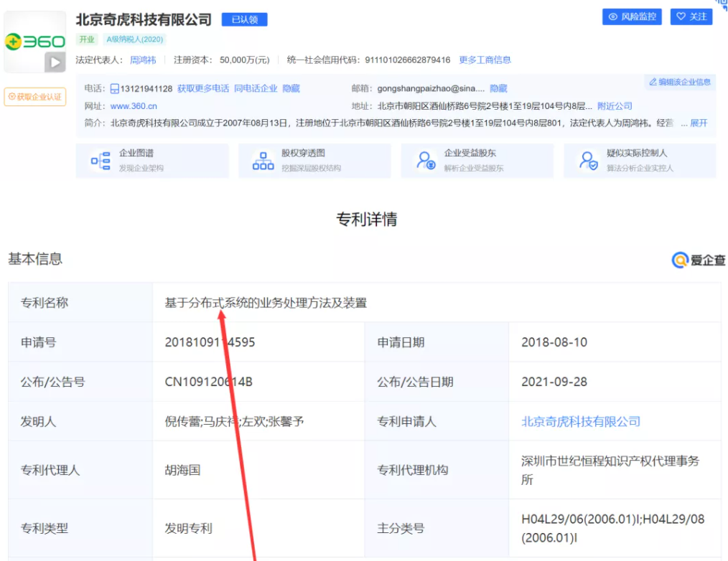The height and width of the screenshot is (561, 728).
Task: Open website www.360.cn
Action: point(134,106)
